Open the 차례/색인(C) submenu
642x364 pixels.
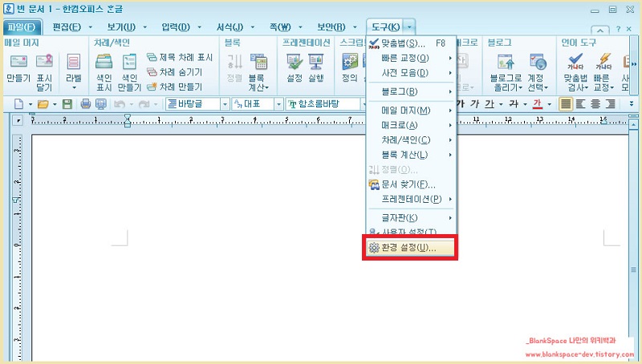(x=411, y=140)
